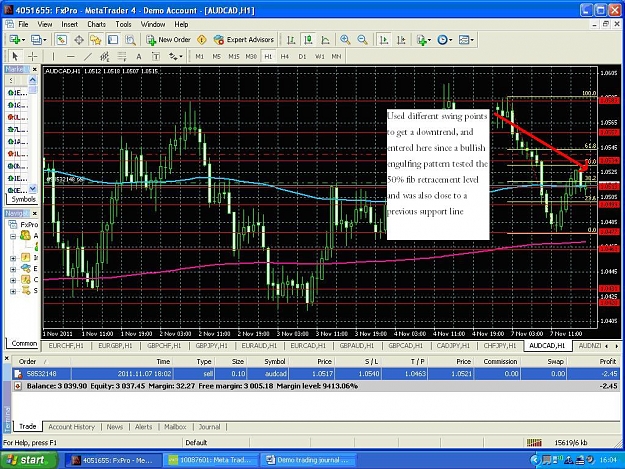625x469 pixels.
Task: Switch chart to Bar Chart icon
Action: [291, 40]
